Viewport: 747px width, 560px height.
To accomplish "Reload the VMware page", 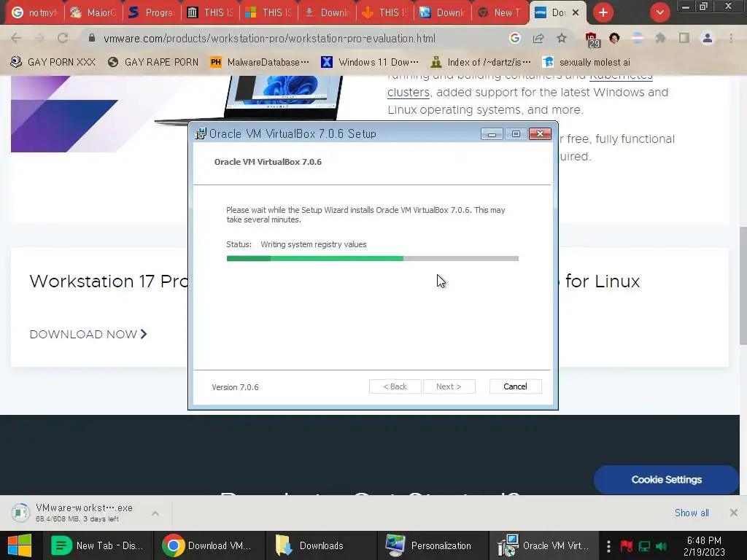I will pos(63,38).
